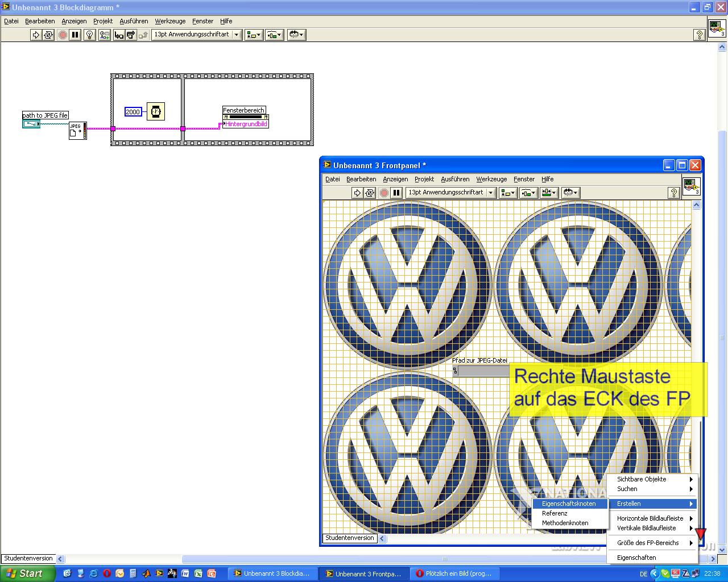Open Eigenschaften from the context menu
The image size is (728, 582).
[x=652, y=558]
